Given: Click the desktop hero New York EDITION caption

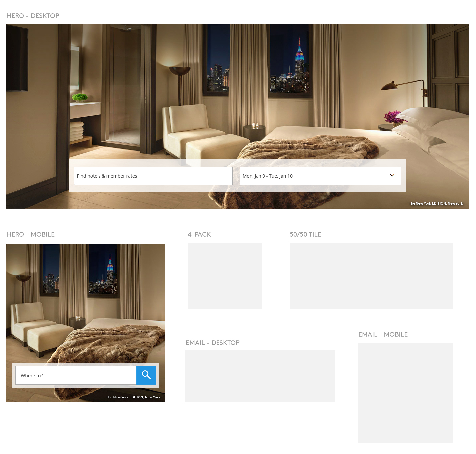Looking at the screenshot, I should [x=435, y=203].
